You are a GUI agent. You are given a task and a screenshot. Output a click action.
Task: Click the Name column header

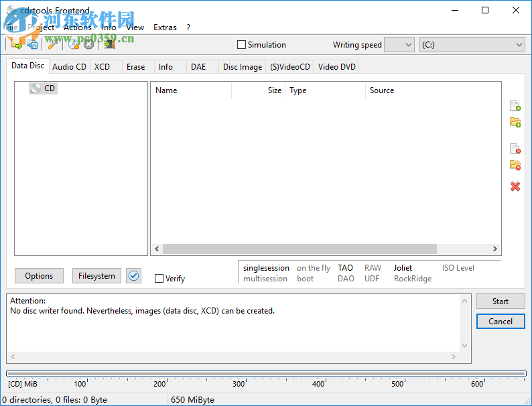coord(191,90)
